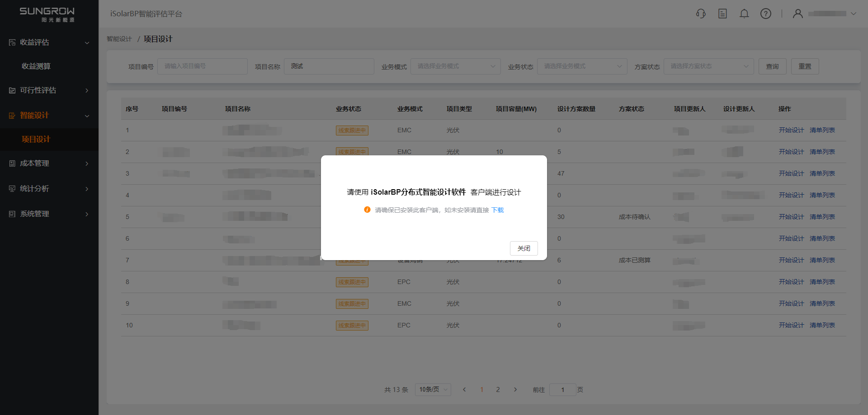Click the help question mark icon
This screenshot has width=868, height=415.
click(766, 14)
